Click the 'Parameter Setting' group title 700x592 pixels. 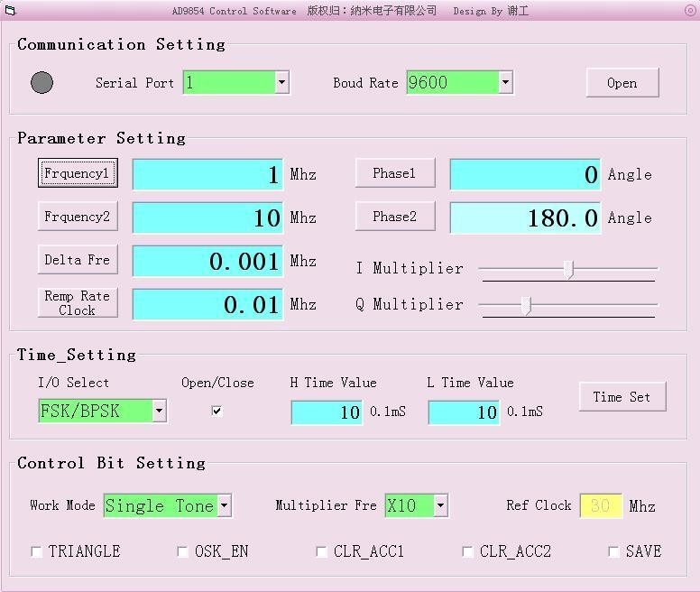point(101,138)
